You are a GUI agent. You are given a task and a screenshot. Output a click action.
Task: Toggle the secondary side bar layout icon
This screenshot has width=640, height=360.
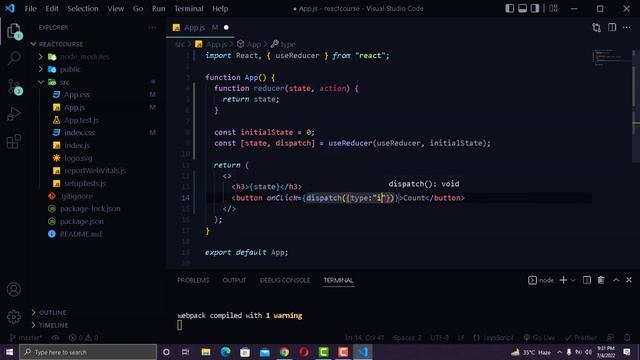(535, 8)
